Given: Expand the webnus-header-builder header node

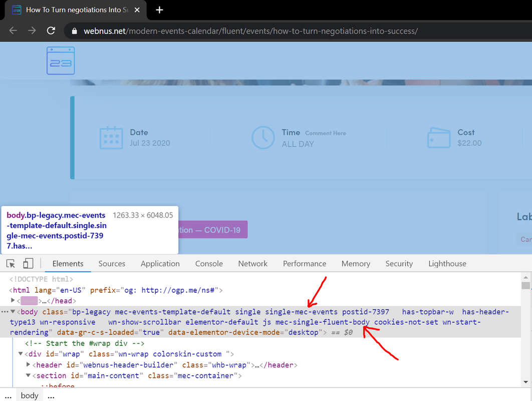Looking at the screenshot, I should (29, 365).
